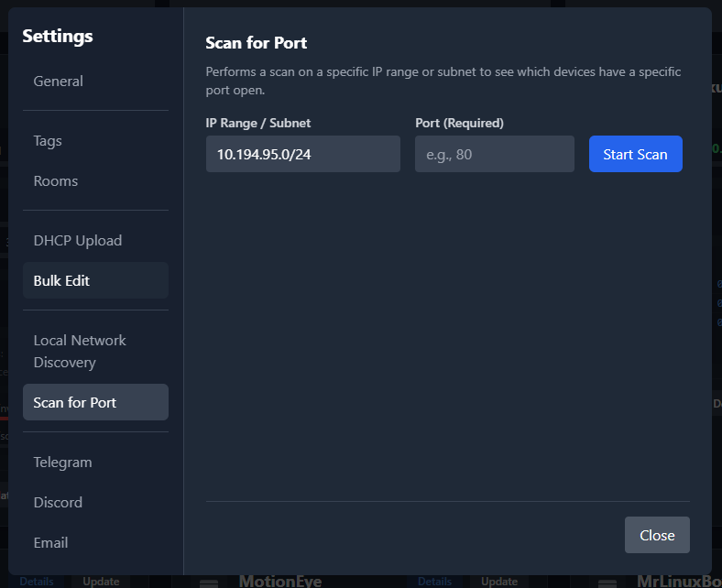Select DHCP Upload in sidebar
This screenshot has height=588, width=722.
(x=78, y=241)
